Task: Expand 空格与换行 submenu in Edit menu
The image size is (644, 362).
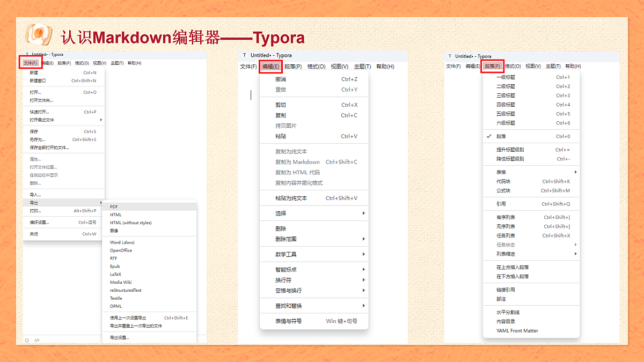Action: (314, 291)
